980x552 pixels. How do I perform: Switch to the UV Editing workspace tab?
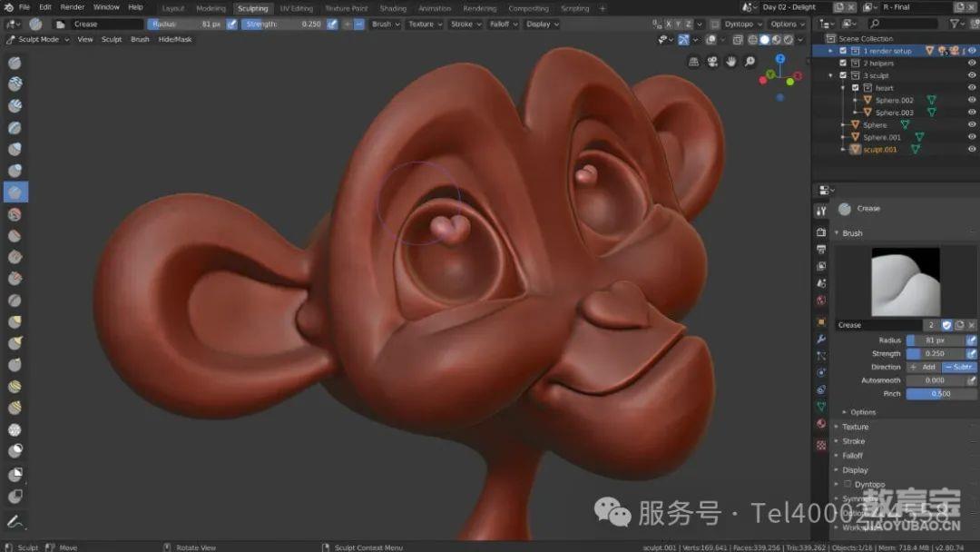pos(296,8)
